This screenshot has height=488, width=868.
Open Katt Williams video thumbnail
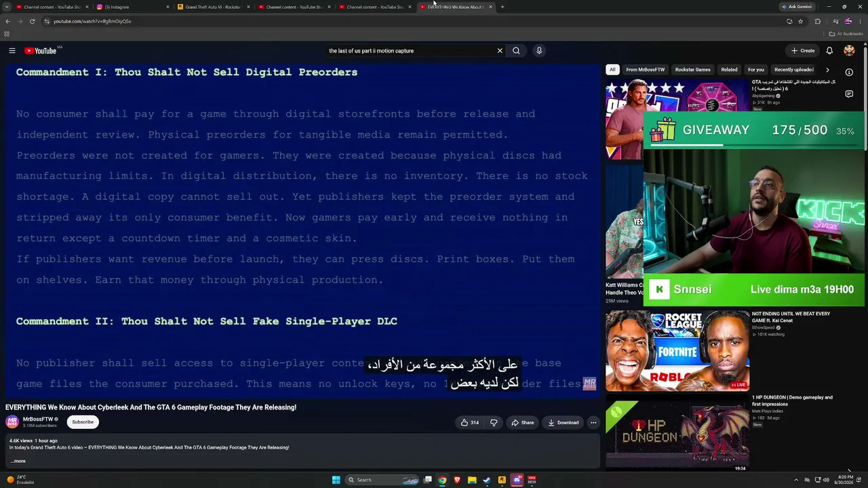624,221
